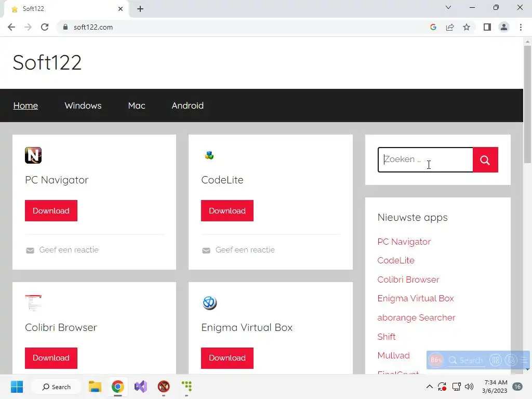
Task: Download CodeLite
Action: [x=228, y=211]
